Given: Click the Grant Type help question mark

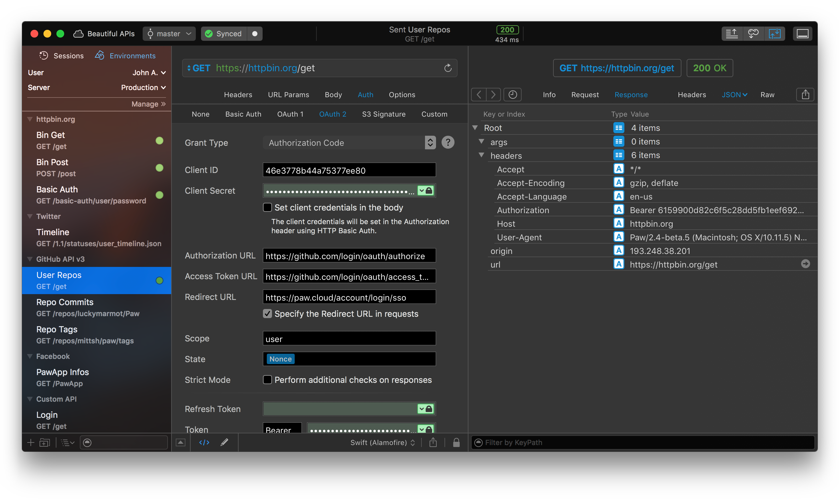Looking at the screenshot, I should coord(447,142).
